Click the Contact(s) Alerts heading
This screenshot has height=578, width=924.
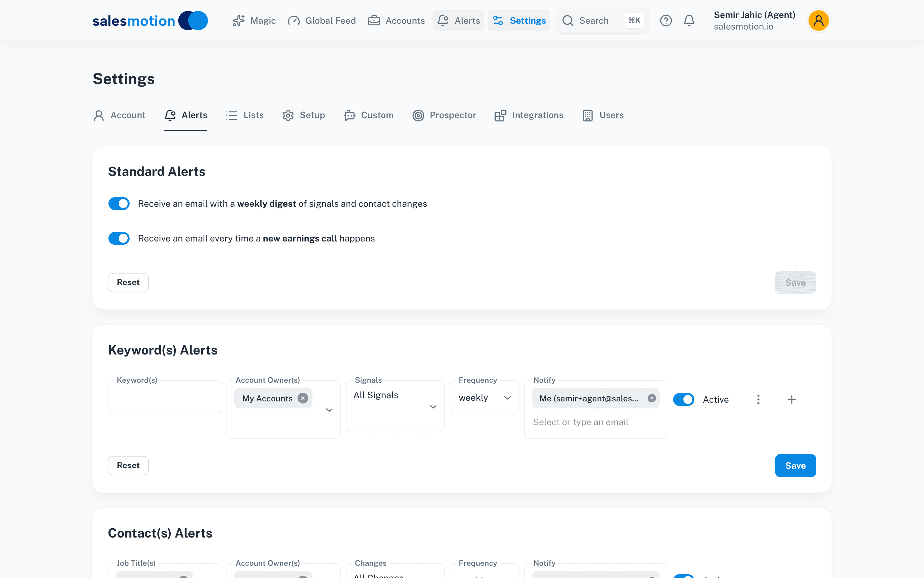tap(160, 533)
